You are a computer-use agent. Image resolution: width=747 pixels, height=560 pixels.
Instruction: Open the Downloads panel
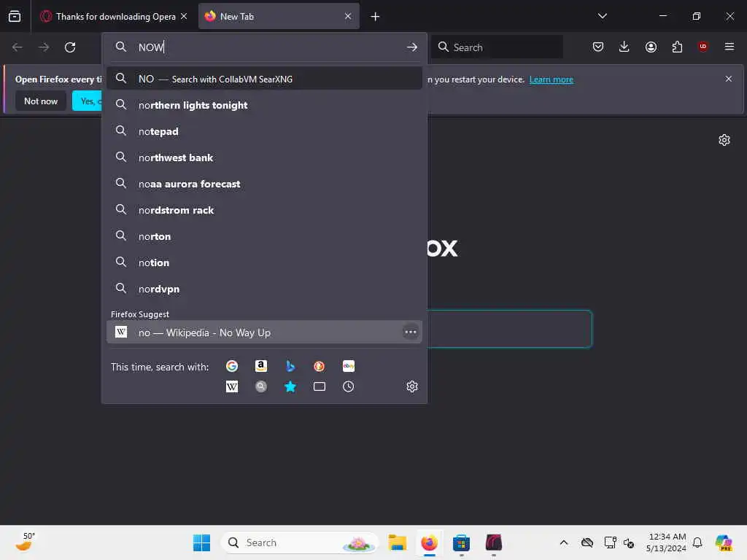coord(624,47)
